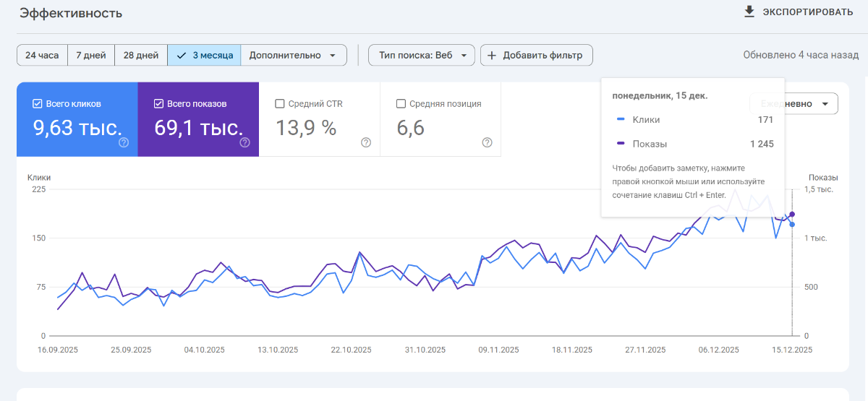This screenshot has height=401, width=868.
Task: Click help icon on Всего кликов card
Action: point(124,142)
